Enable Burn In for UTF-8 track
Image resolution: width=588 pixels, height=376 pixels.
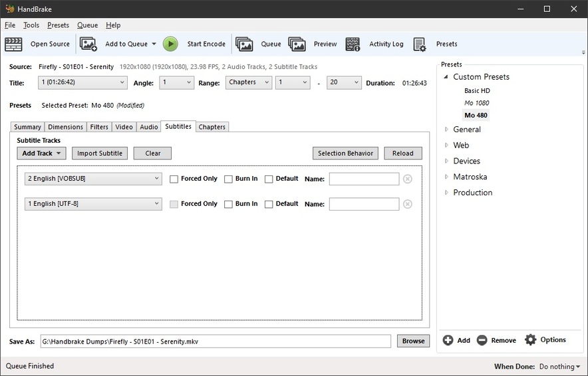pyautogui.click(x=228, y=204)
